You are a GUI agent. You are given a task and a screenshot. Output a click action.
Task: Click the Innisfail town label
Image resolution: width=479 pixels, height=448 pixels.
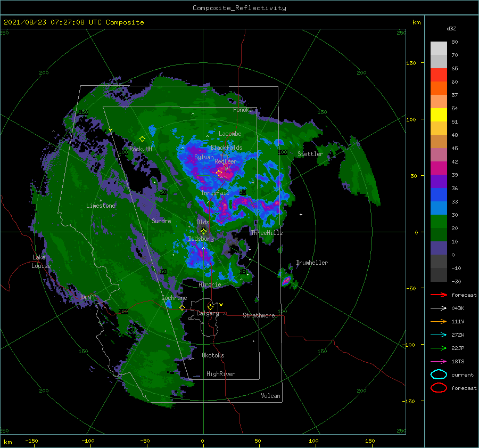tap(215, 193)
